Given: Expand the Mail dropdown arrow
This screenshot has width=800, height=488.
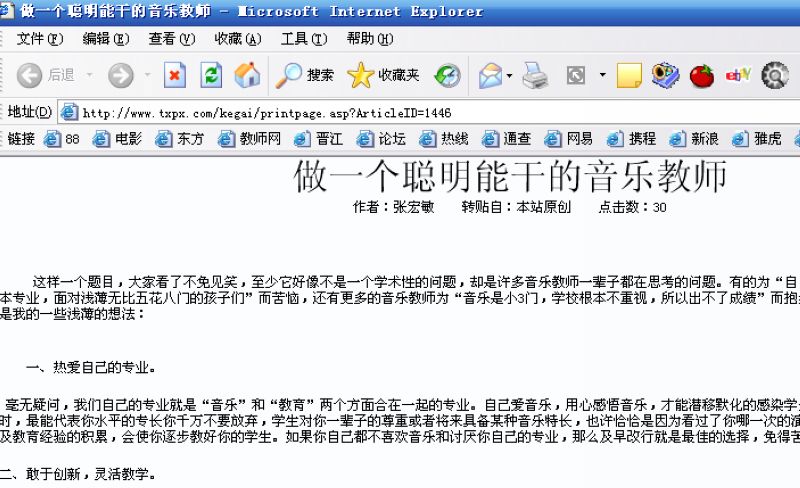Looking at the screenshot, I should tap(509, 76).
